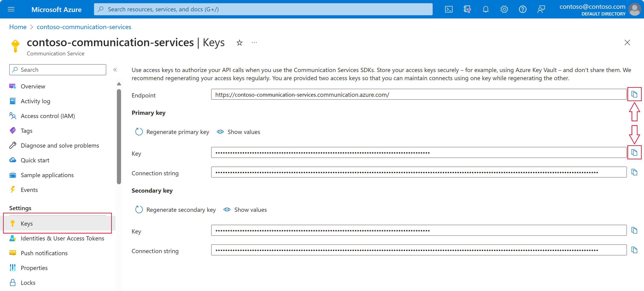The width and height of the screenshot is (644, 291).
Task: Focus the top resource search box
Action: [263, 9]
